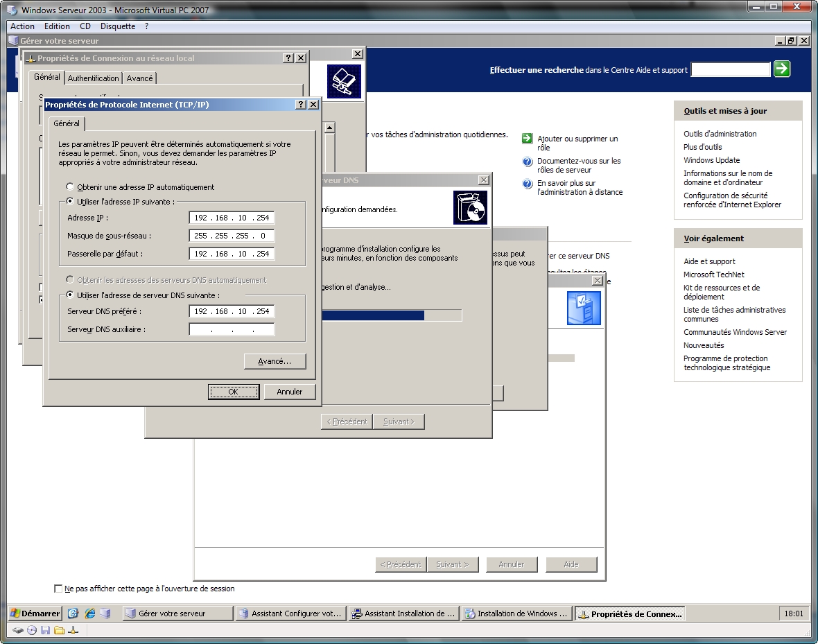Click the Virtual PC floppy disk status icon
This screenshot has height=644, width=818.
pos(45,630)
